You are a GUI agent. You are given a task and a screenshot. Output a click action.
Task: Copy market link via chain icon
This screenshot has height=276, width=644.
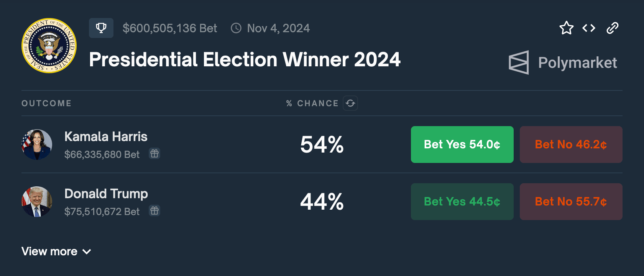[x=612, y=28]
